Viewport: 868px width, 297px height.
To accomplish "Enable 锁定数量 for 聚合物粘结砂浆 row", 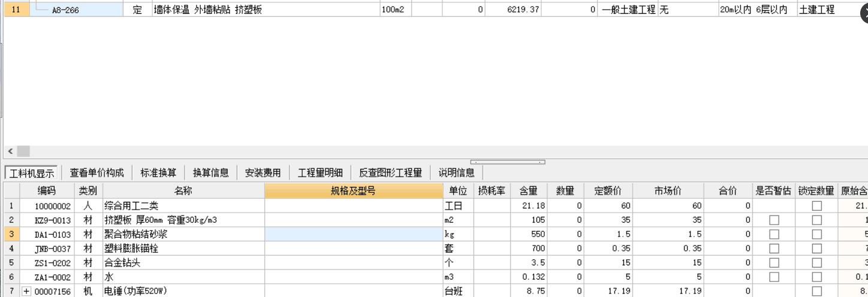I will click(x=816, y=234).
